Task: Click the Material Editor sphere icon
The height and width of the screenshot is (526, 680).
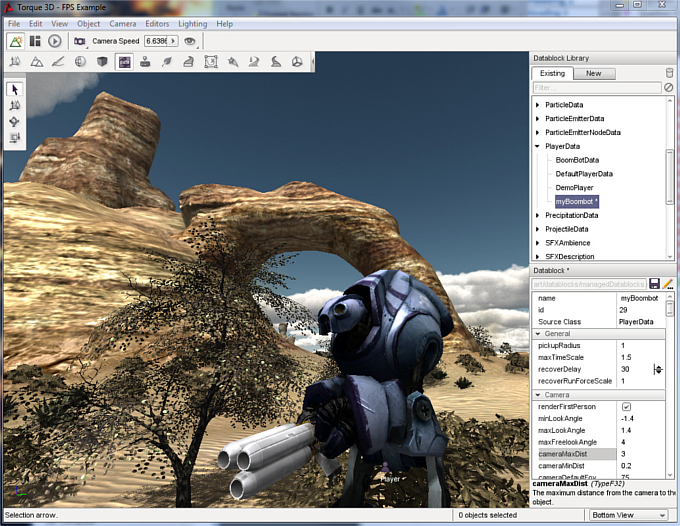Action: coord(80,62)
